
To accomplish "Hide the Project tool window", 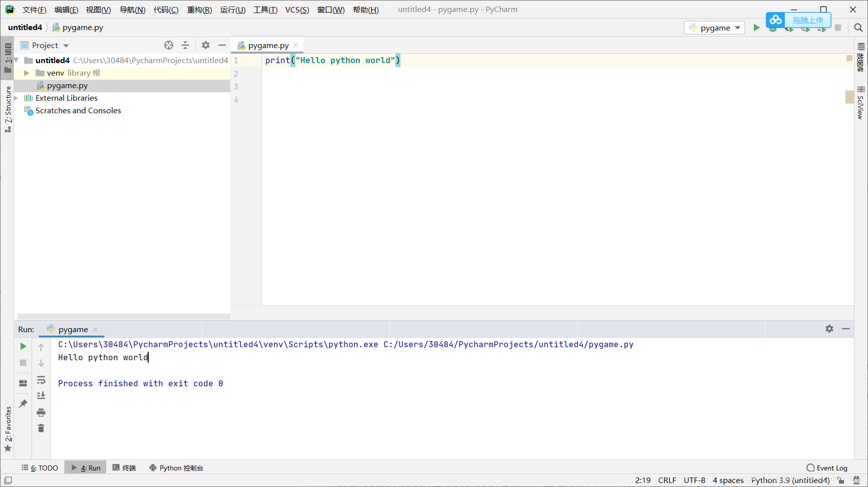I will tap(222, 45).
